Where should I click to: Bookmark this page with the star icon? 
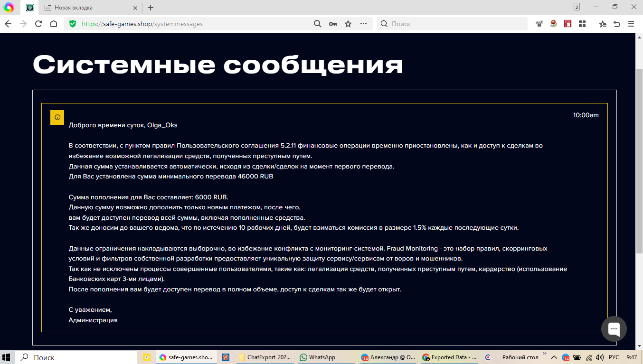(348, 24)
